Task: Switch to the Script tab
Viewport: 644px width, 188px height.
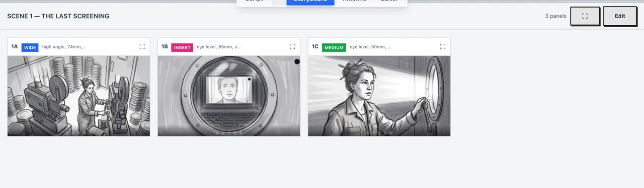Action: [254, 2]
